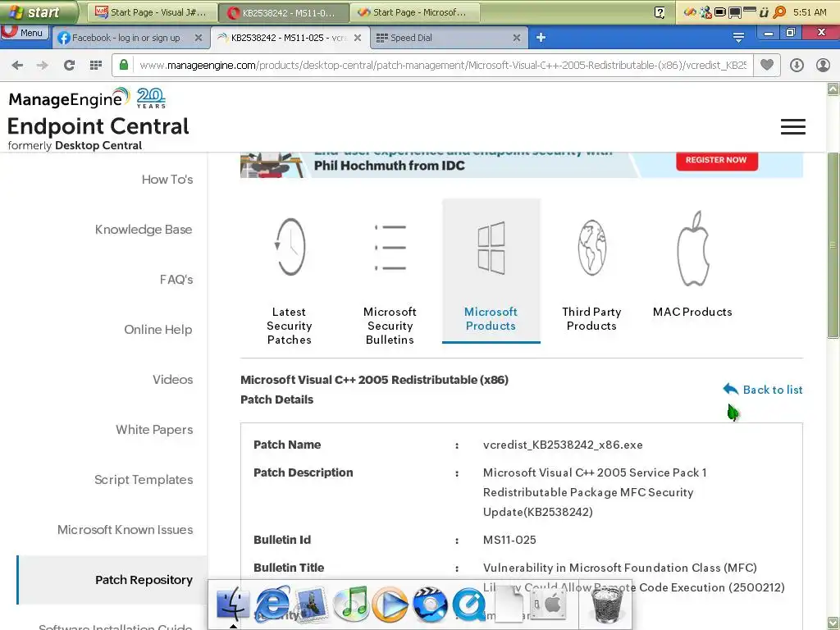Select Patch Repository sidebar item
840x630 pixels.
[x=112, y=580]
